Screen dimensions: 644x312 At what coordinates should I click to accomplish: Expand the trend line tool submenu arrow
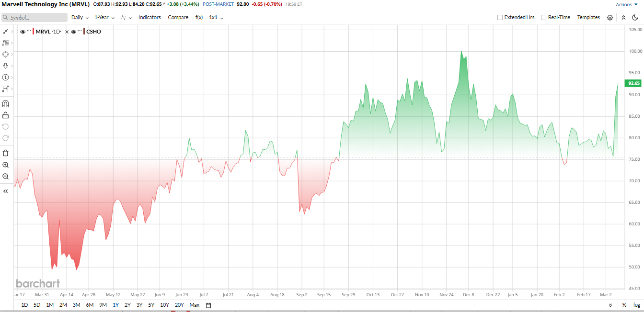[12, 31]
